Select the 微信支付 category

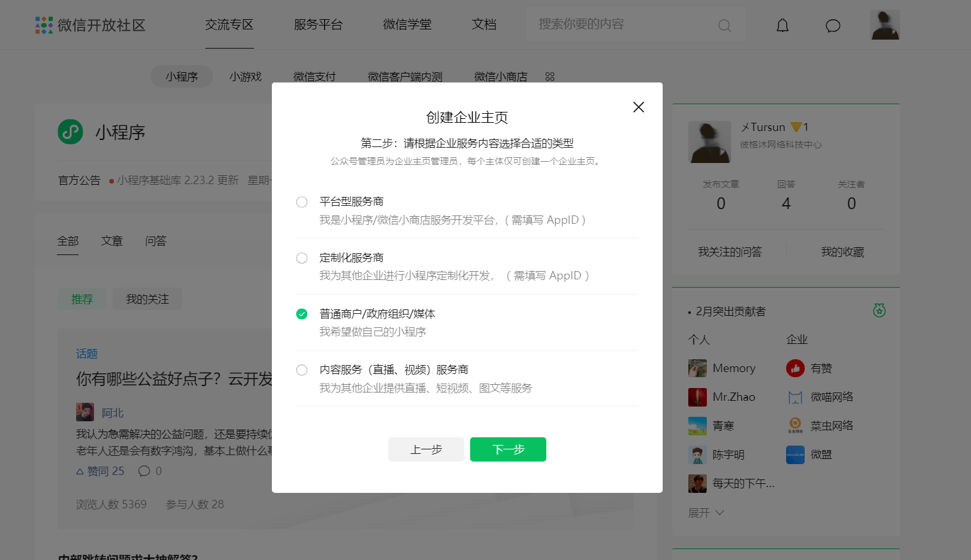pos(314,77)
